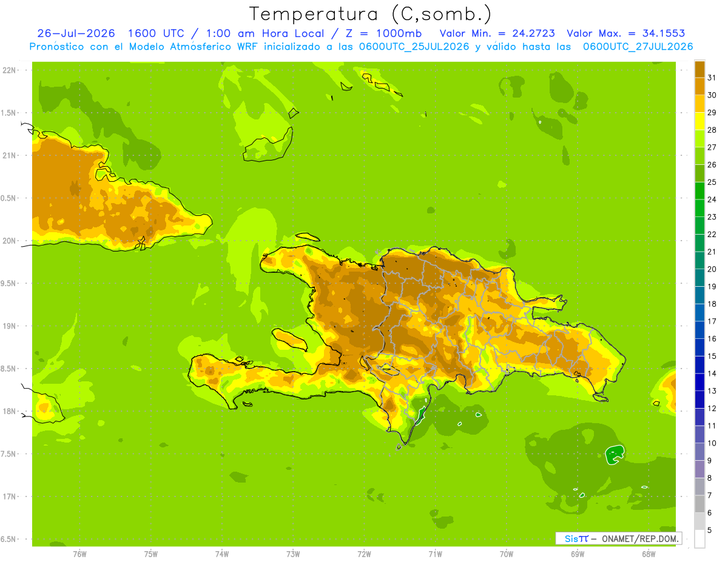
Task: Click the 75W longitude axis label
Action: (x=150, y=554)
